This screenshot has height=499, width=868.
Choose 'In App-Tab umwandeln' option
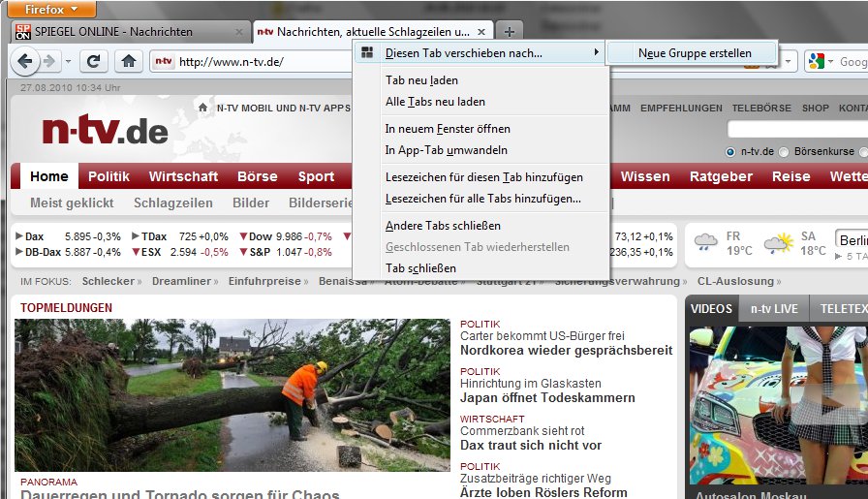(x=446, y=150)
